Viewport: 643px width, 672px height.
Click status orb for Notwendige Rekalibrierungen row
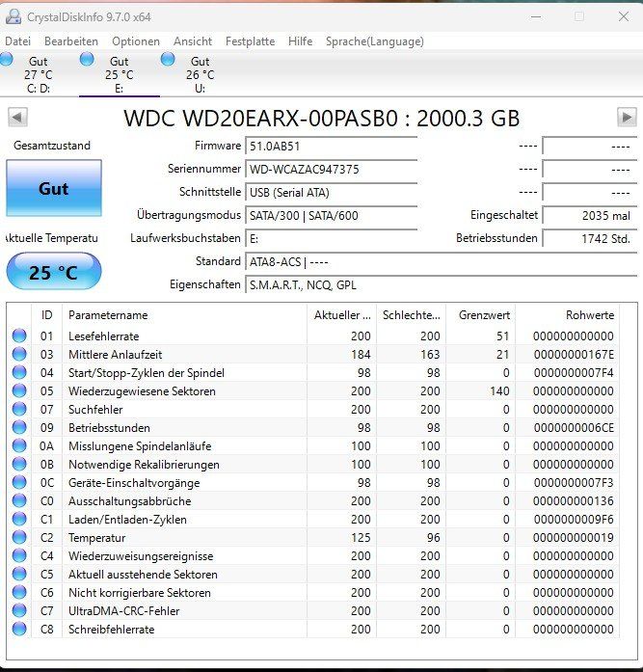coord(19,464)
